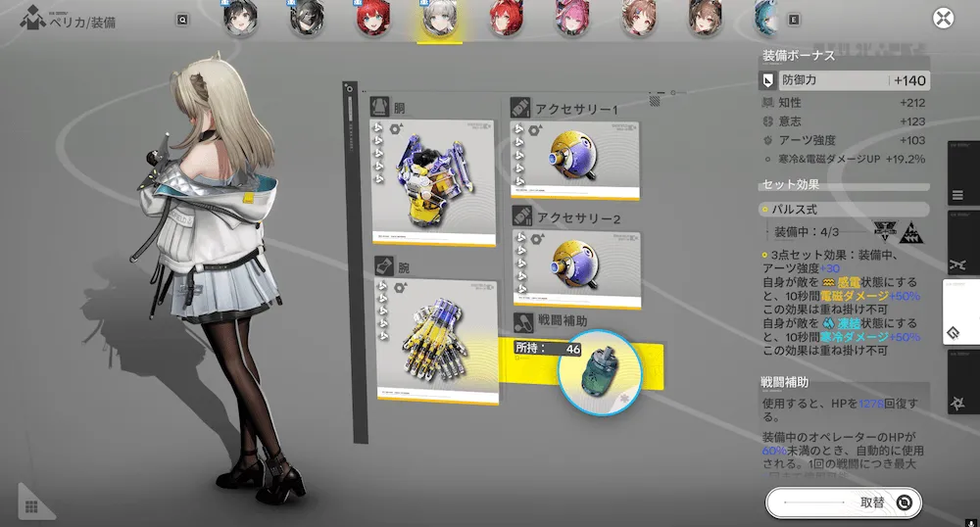Open the bottom star-shaped side tab
The image size is (980, 527).
tap(961, 401)
